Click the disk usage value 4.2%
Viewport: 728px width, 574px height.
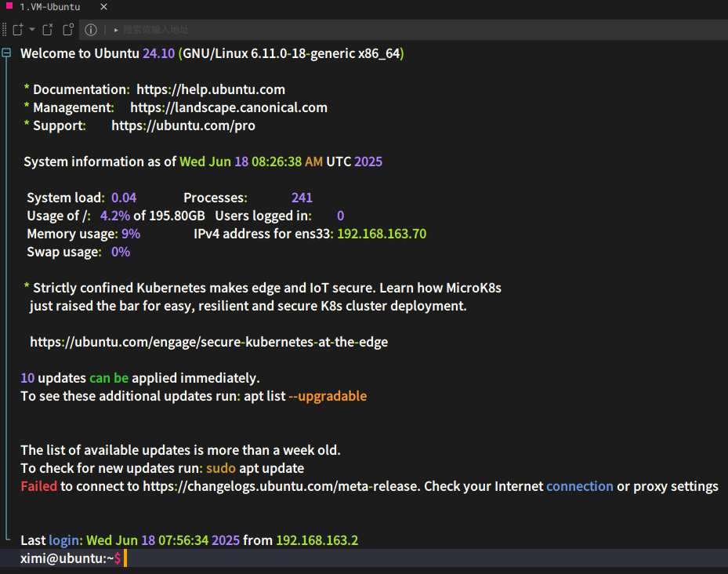(115, 216)
